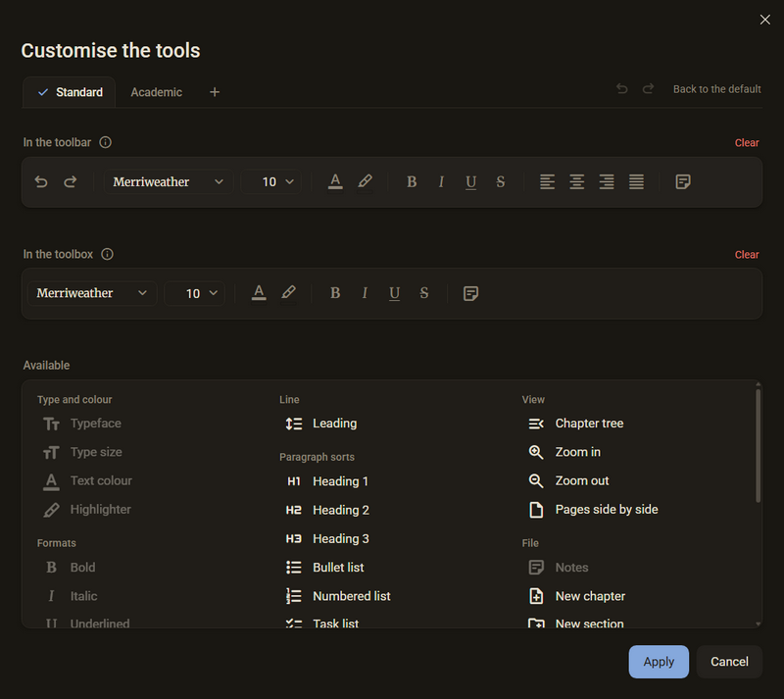Select Leading in available tools
Screen dimensions: 784x699
tap(321, 424)
